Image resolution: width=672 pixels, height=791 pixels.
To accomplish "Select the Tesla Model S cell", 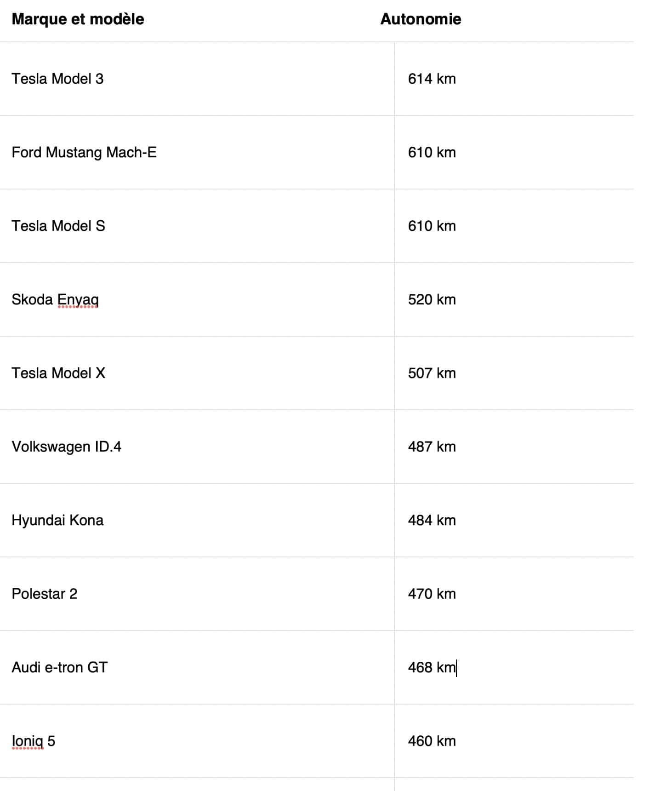I will tap(197, 226).
